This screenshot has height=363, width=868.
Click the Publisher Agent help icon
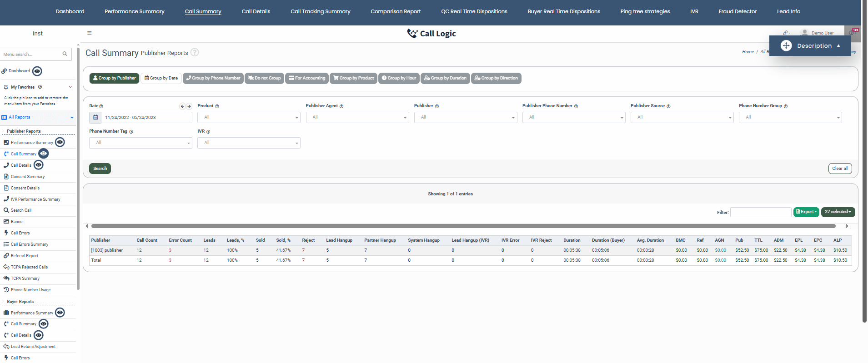tap(341, 106)
